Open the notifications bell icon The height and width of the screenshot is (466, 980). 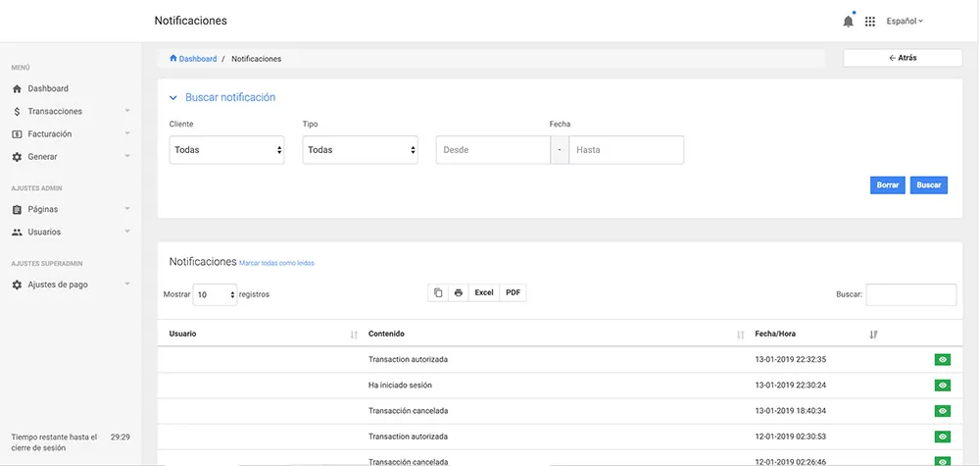tap(848, 21)
